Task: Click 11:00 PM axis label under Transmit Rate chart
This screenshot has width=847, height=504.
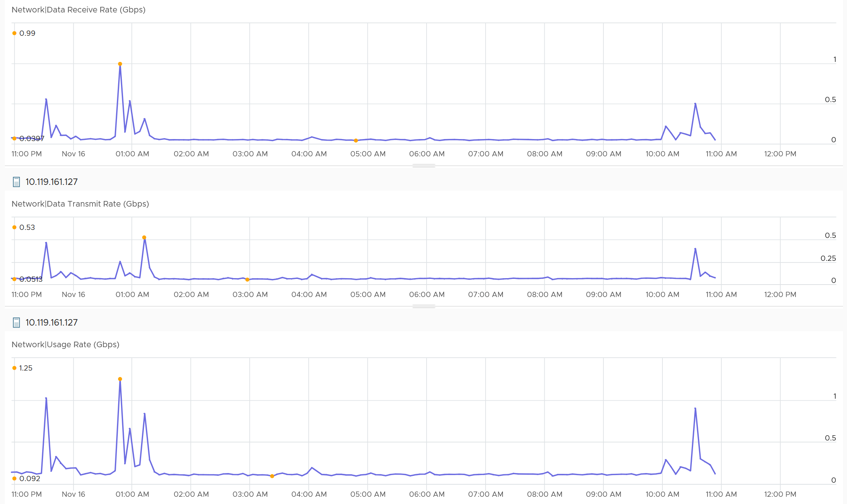Action: point(27,295)
